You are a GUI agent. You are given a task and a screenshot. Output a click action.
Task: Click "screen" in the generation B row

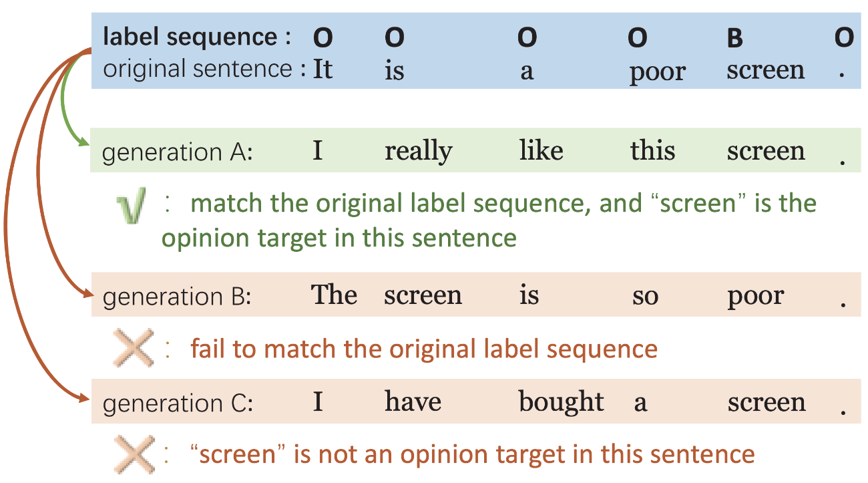pyautogui.click(x=423, y=295)
